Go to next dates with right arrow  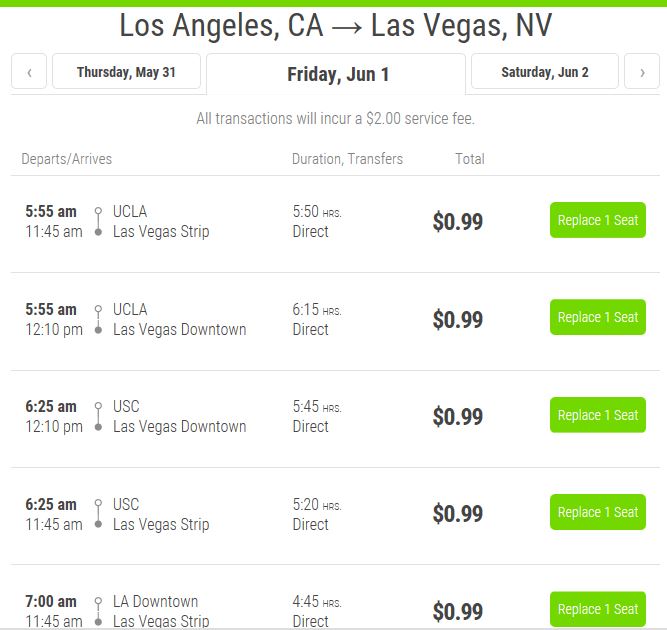(x=641, y=72)
